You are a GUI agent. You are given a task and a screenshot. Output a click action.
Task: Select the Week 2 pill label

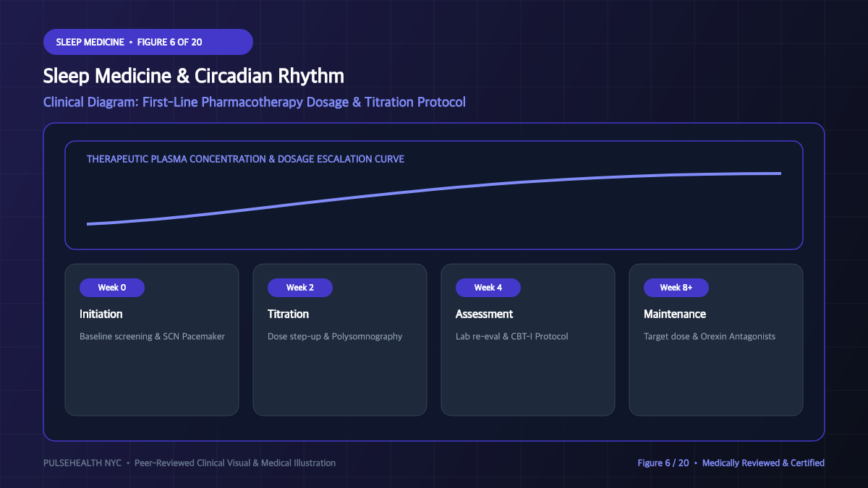[300, 288]
